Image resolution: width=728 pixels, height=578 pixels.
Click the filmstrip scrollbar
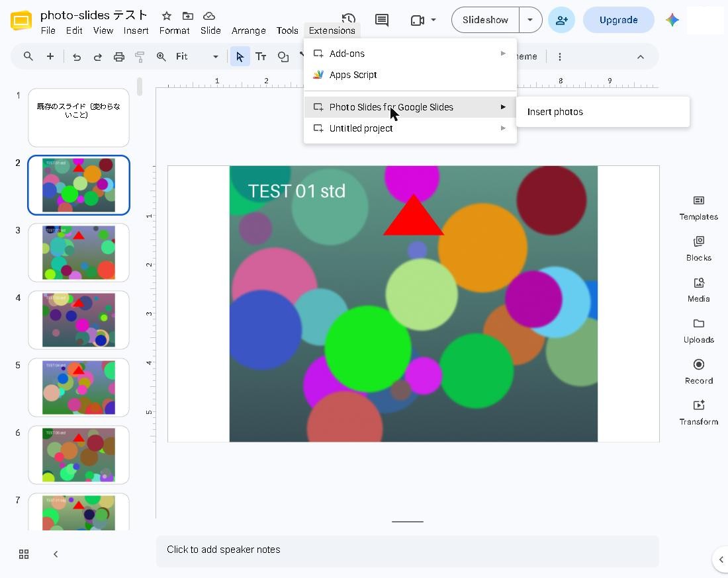pos(139,87)
